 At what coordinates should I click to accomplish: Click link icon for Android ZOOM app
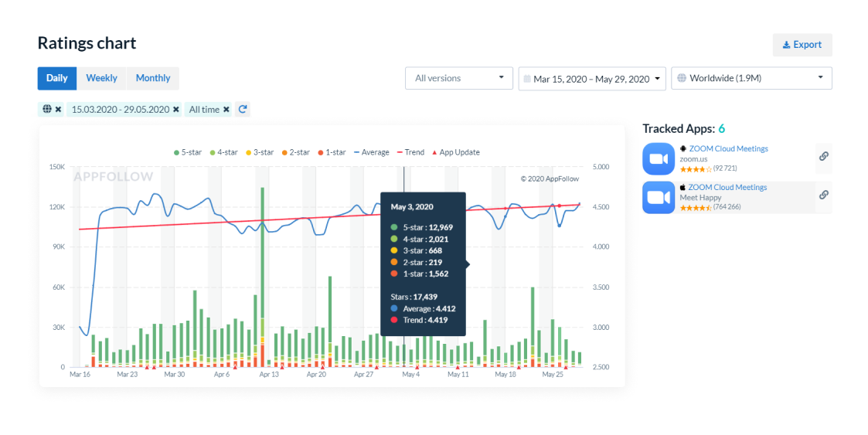click(823, 156)
